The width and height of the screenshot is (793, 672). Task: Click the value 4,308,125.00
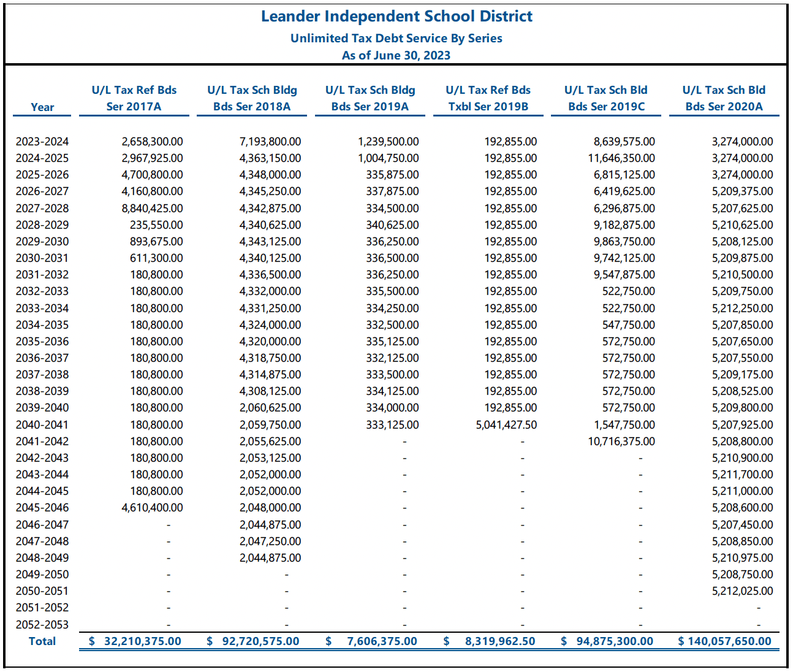coord(270,391)
